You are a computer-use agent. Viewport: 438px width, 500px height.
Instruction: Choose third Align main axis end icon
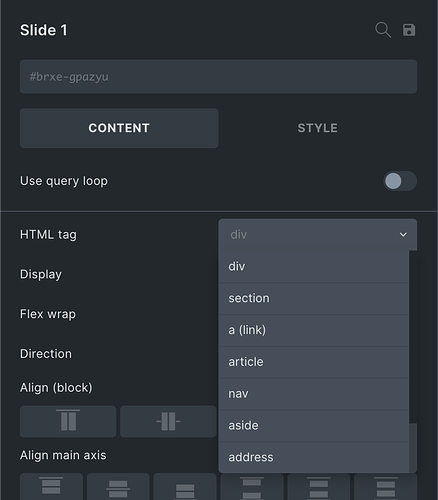pos(185,487)
